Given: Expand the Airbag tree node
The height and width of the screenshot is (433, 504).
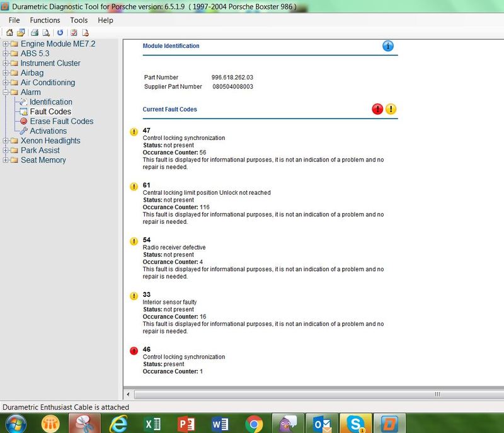Looking at the screenshot, I should click(x=6, y=73).
